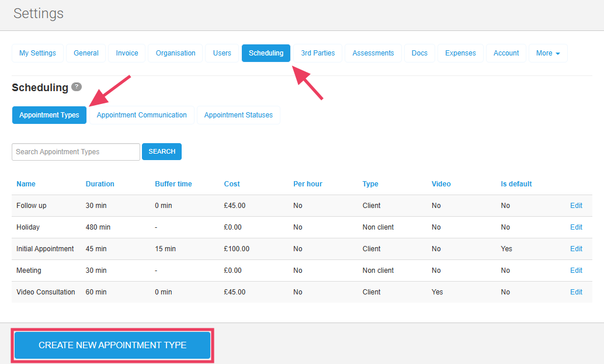This screenshot has height=364, width=604.
Task: Sort by the Duration column header
Action: click(100, 184)
